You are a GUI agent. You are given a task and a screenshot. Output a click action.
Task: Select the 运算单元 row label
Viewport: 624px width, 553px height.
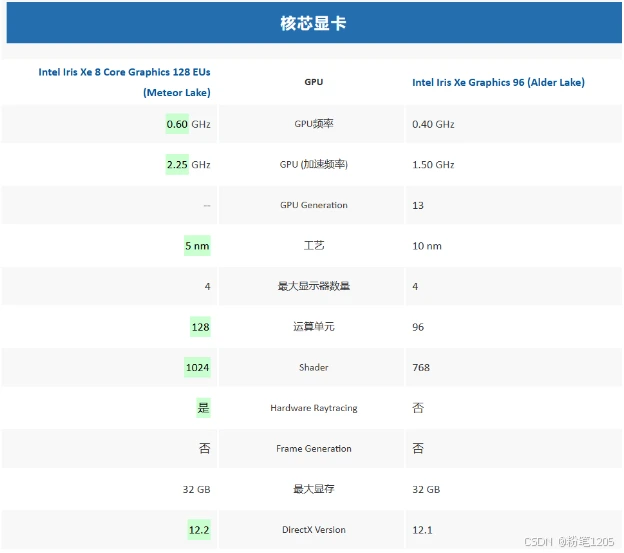tap(314, 327)
